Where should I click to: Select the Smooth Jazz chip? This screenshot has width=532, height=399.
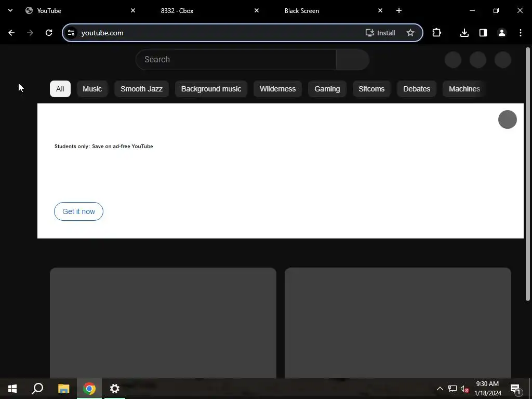pos(141,89)
